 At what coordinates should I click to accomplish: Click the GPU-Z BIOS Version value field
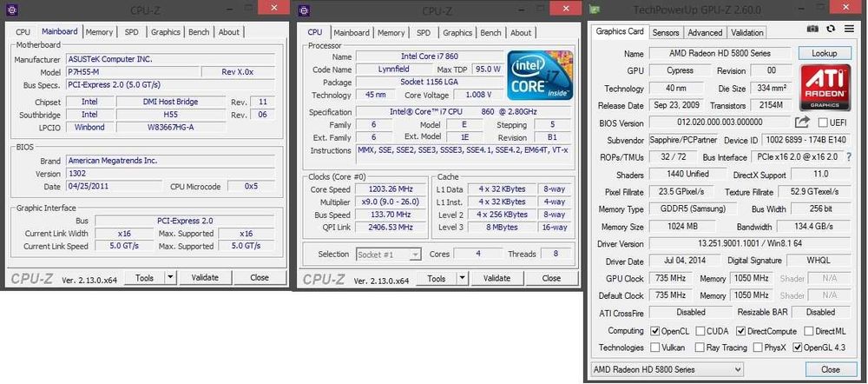coord(720,122)
